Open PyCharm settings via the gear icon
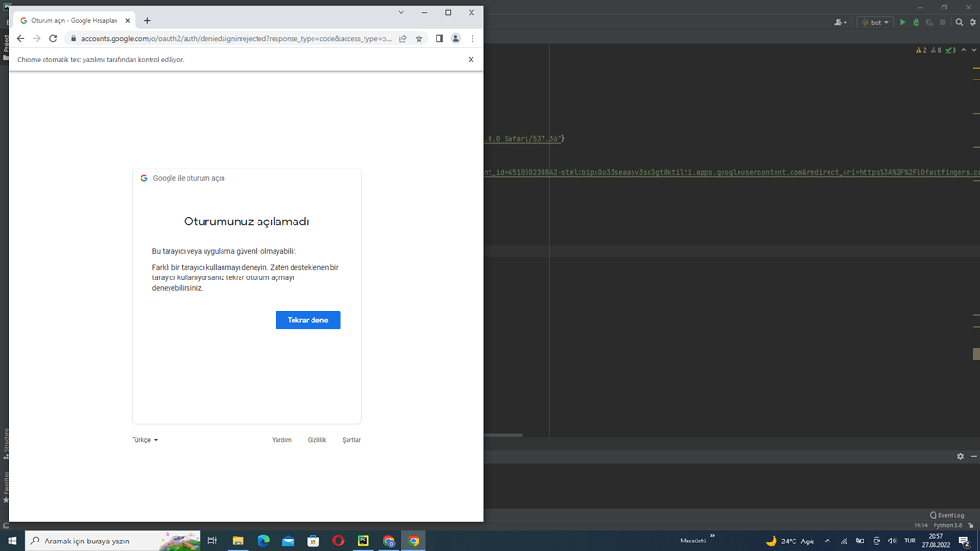This screenshot has height=551, width=980. tap(971, 22)
